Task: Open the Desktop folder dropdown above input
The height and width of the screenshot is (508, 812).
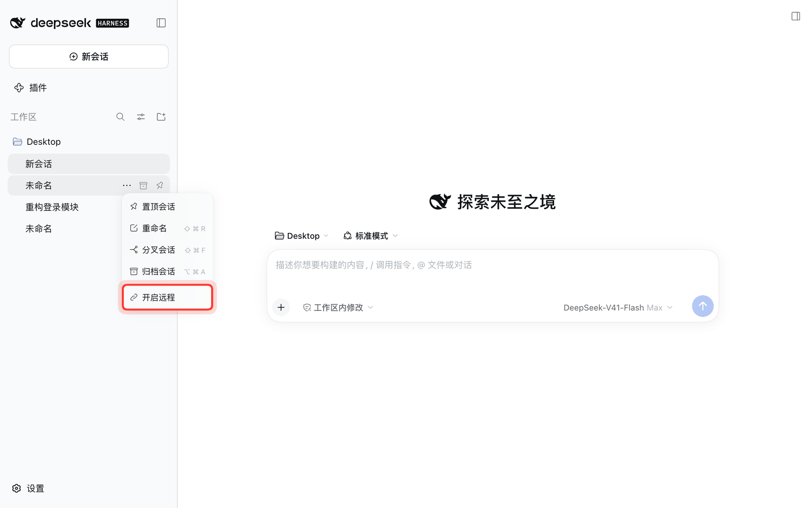Action: click(301, 236)
